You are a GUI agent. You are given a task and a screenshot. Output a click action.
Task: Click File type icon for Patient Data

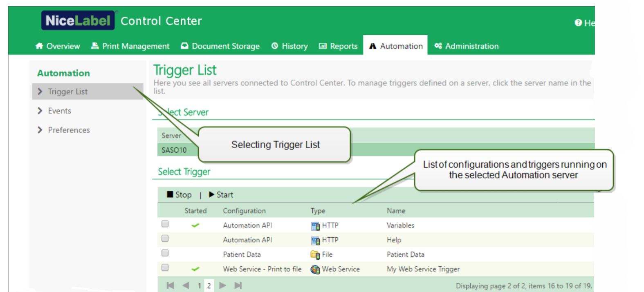(x=315, y=255)
